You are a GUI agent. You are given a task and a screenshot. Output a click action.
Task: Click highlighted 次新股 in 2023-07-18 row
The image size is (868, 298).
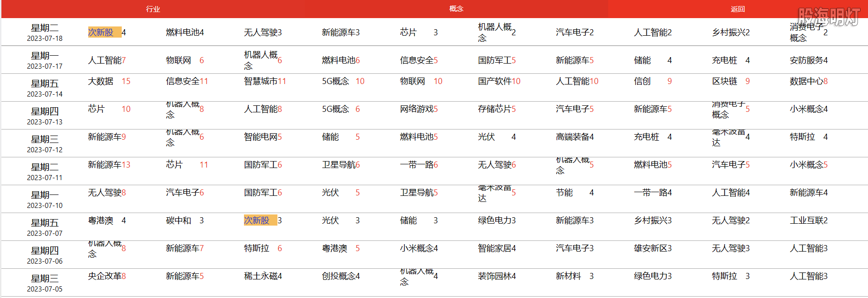click(101, 32)
